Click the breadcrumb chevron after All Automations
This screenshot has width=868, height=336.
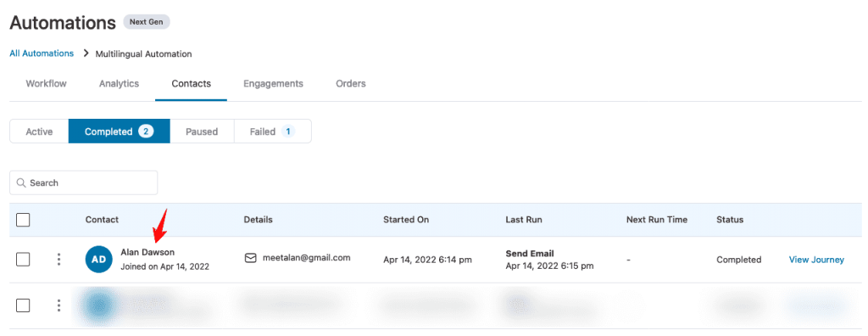point(86,53)
